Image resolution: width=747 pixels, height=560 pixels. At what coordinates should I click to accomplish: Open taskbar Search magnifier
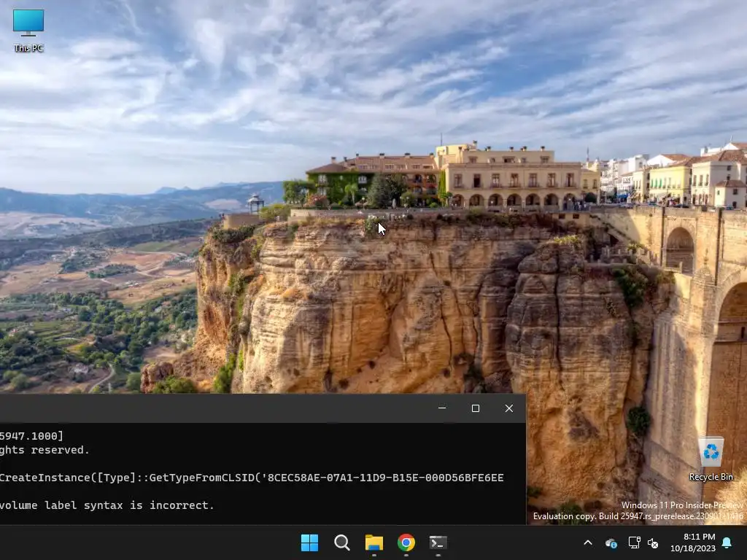coord(341,542)
